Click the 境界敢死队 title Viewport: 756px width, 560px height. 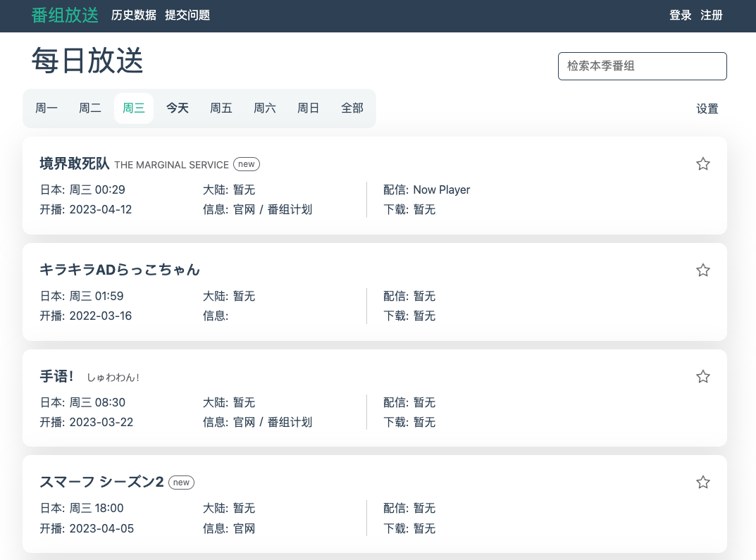[75, 164]
